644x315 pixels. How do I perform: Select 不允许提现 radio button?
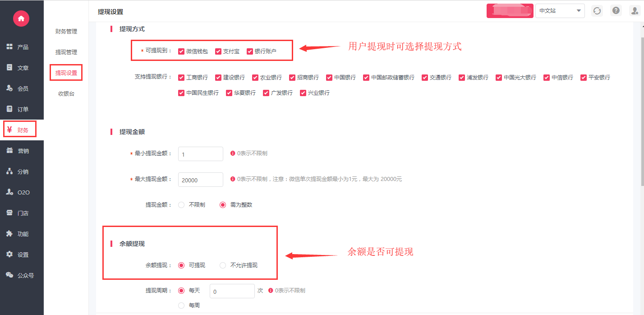coord(223,265)
